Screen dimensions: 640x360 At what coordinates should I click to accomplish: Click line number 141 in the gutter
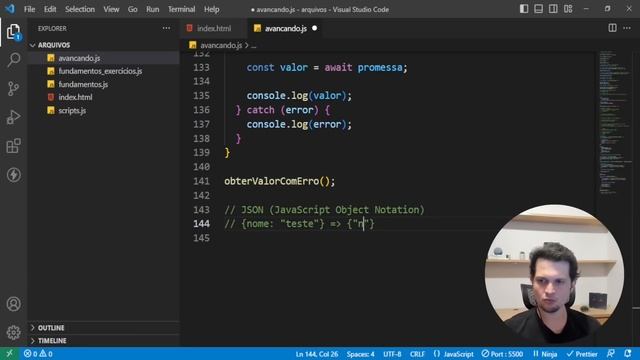tap(201, 181)
